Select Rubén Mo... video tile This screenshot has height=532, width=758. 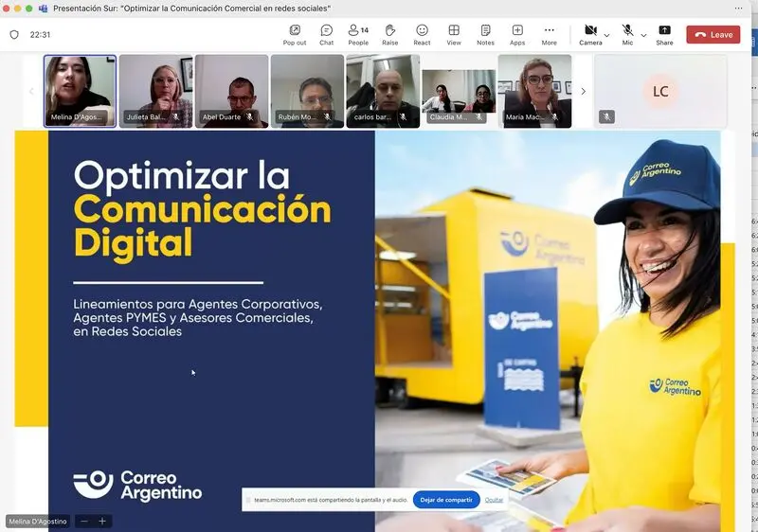(x=307, y=91)
